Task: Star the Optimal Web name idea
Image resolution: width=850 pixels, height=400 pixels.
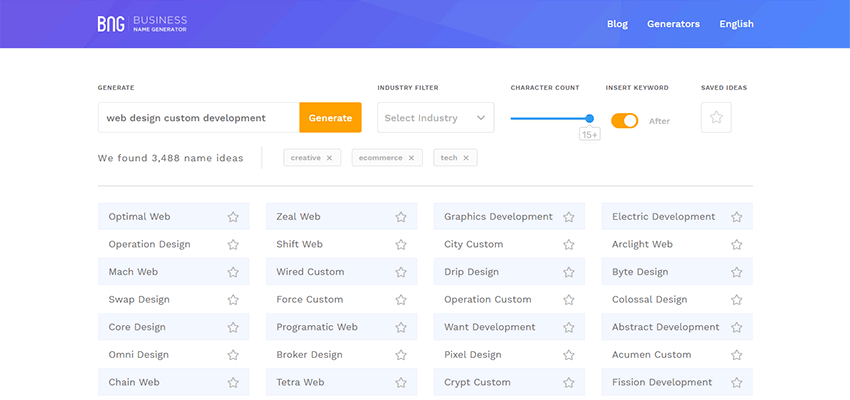Action: [233, 217]
